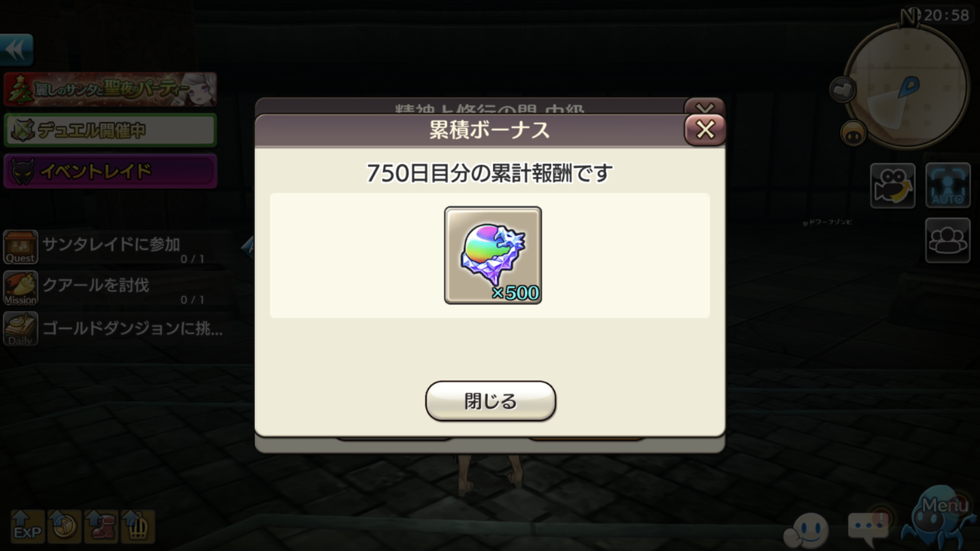Open the chat speech bubble icon
The height and width of the screenshot is (551, 980).
[x=869, y=526]
